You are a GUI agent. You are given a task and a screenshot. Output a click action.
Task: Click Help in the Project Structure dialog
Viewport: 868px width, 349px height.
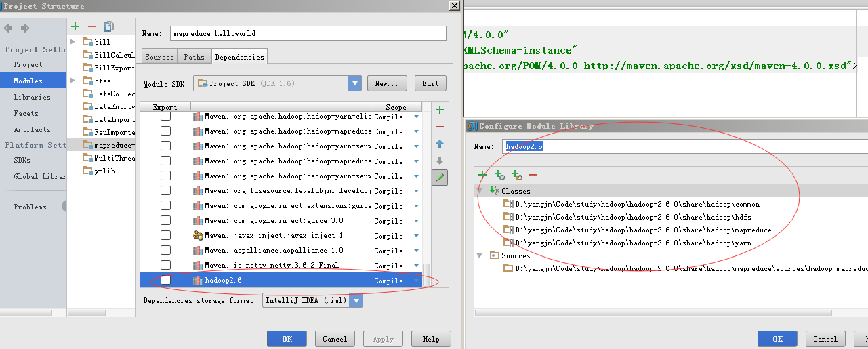431,339
